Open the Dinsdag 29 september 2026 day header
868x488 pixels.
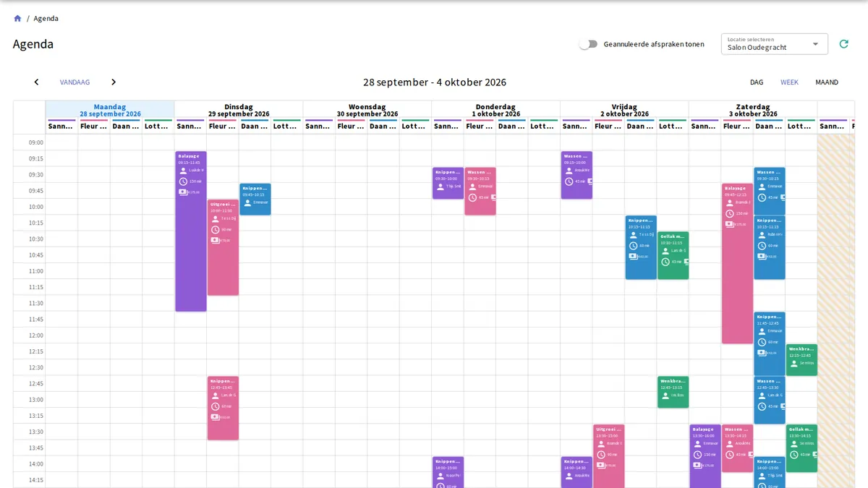point(239,110)
